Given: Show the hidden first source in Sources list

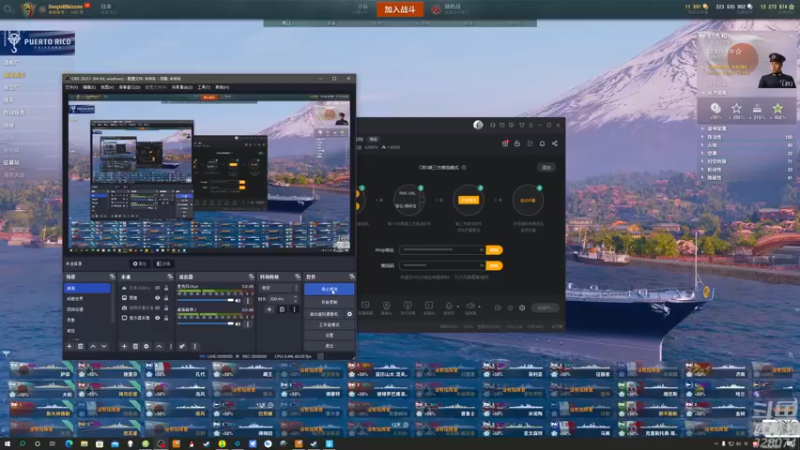Looking at the screenshot, I should point(157,288).
